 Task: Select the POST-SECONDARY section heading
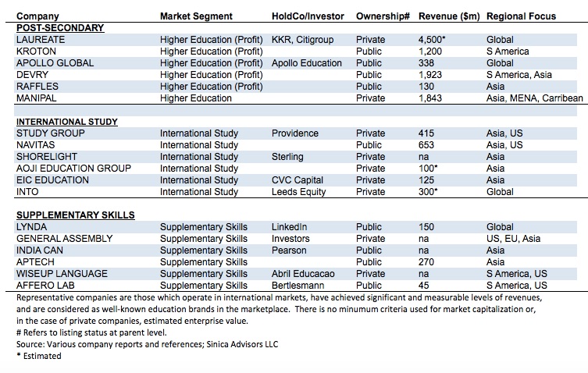59,27
